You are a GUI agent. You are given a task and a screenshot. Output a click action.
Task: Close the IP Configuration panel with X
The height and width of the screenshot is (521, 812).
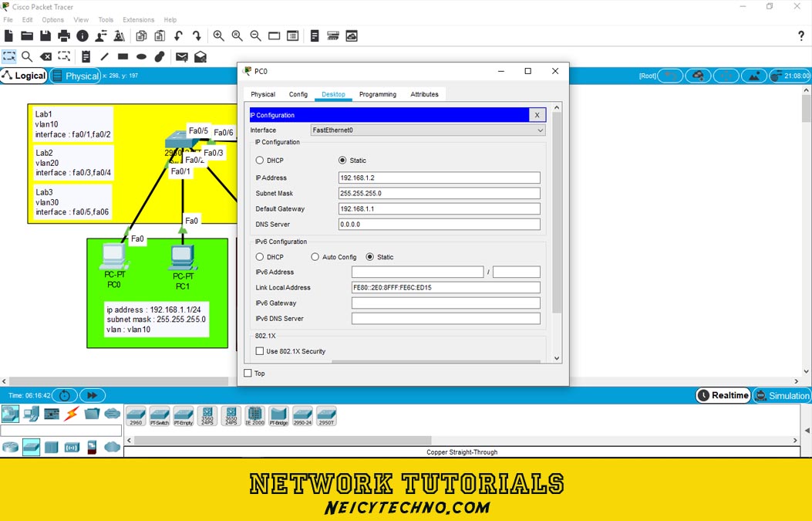[537, 115]
